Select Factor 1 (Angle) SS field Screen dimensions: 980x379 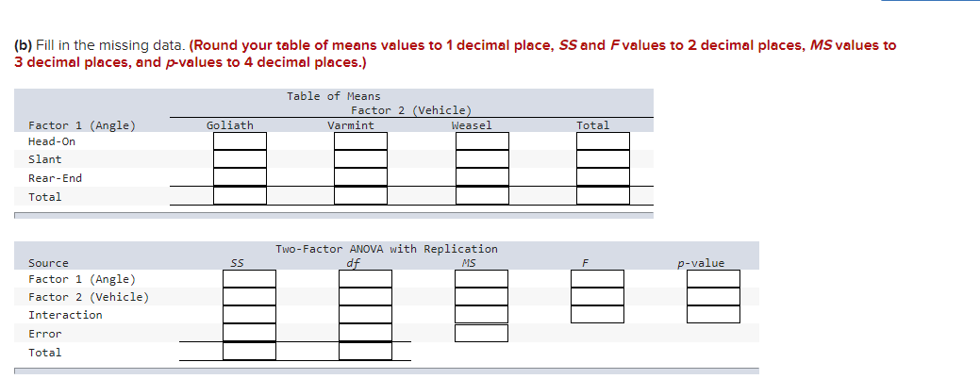coord(249,278)
